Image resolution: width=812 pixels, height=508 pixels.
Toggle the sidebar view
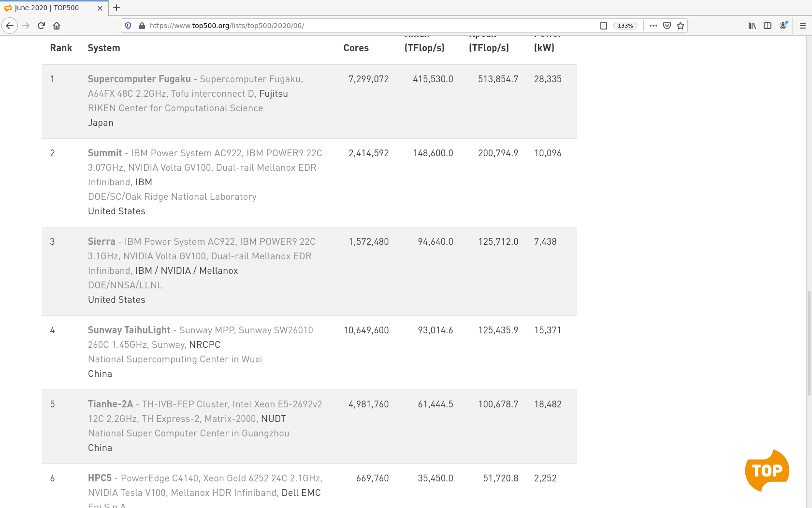point(768,26)
